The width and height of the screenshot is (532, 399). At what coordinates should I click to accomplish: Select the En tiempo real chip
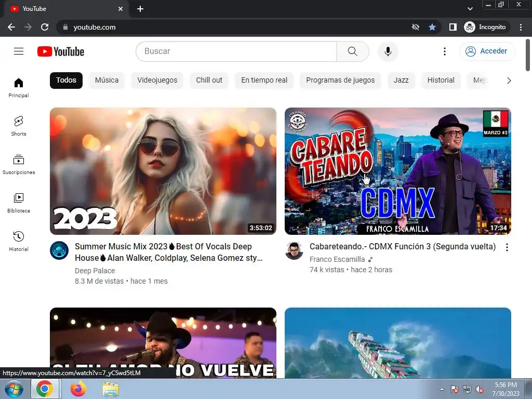point(264,81)
